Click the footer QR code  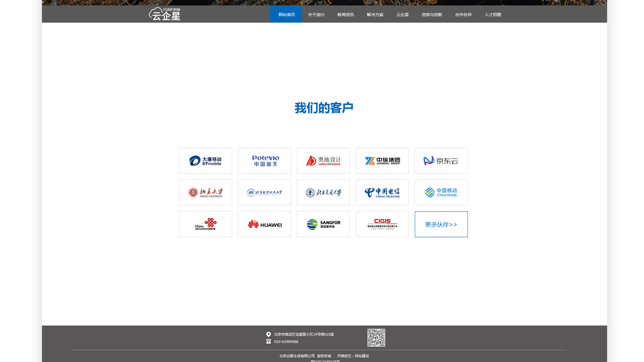click(x=376, y=338)
